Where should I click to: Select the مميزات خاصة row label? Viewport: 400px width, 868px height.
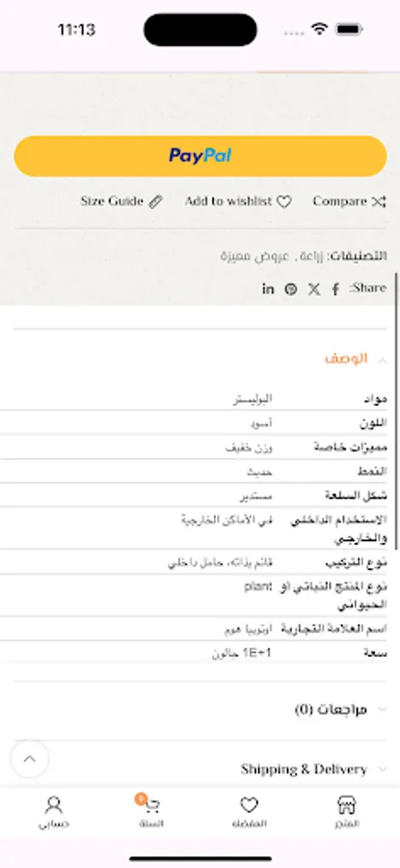pos(350,448)
